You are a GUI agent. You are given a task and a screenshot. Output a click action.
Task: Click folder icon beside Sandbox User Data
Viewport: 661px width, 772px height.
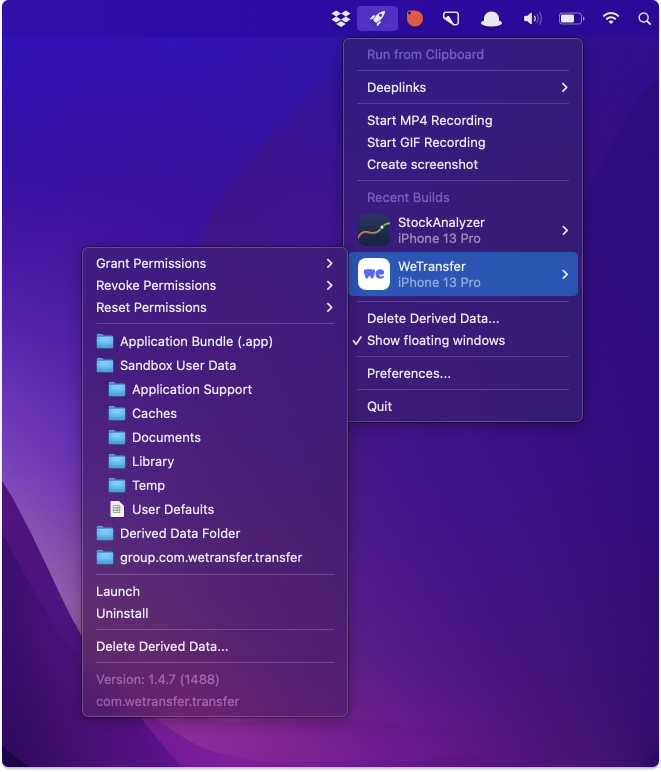coord(105,365)
